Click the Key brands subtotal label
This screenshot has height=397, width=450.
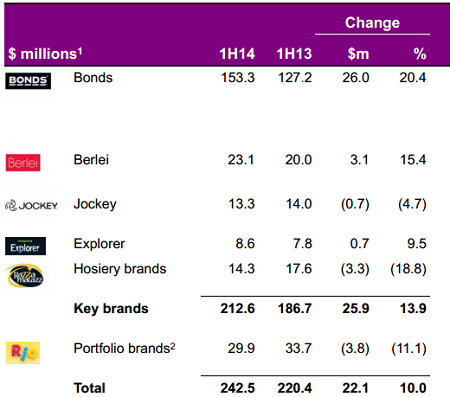pyautogui.click(x=111, y=309)
